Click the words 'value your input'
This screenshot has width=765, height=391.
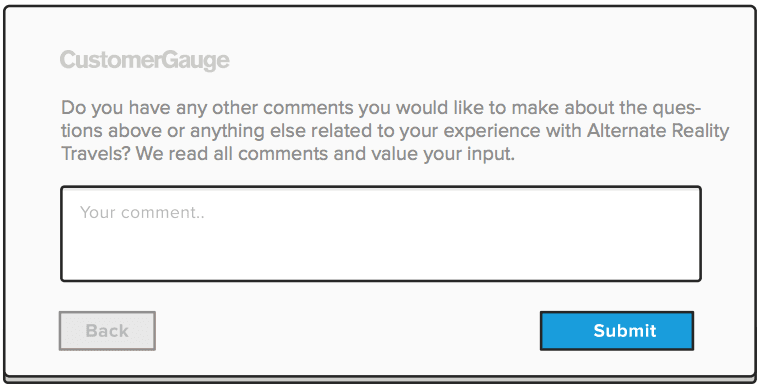(443, 154)
